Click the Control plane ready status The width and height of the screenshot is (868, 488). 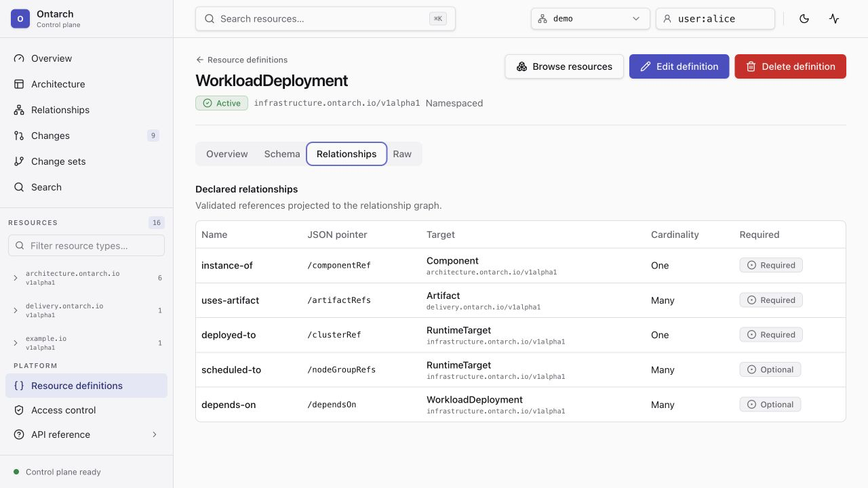(x=57, y=472)
